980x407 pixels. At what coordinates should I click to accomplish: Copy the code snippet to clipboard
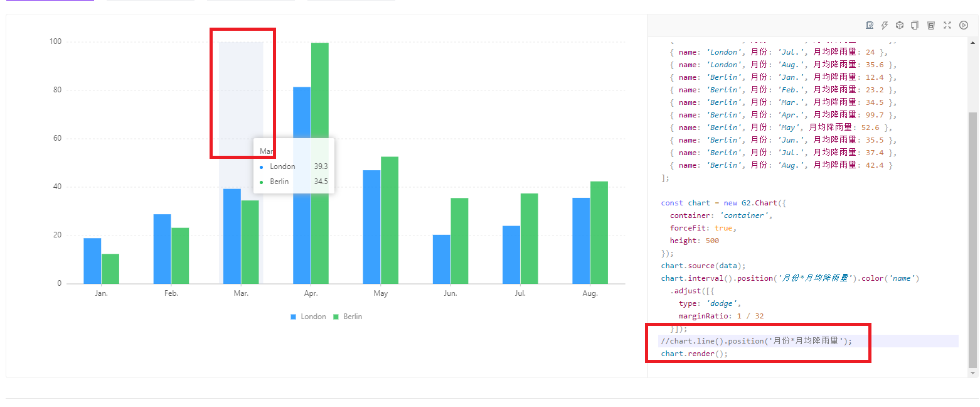point(914,25)
